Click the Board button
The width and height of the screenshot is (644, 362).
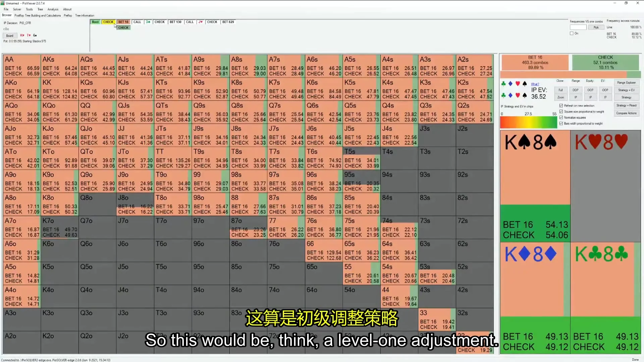coord(10,36)
